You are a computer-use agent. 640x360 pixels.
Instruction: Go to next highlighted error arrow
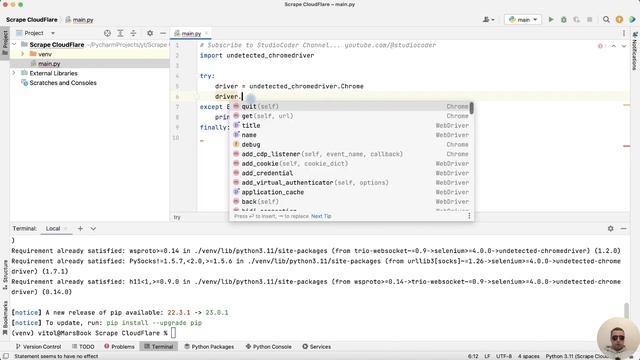pos(624,46)
